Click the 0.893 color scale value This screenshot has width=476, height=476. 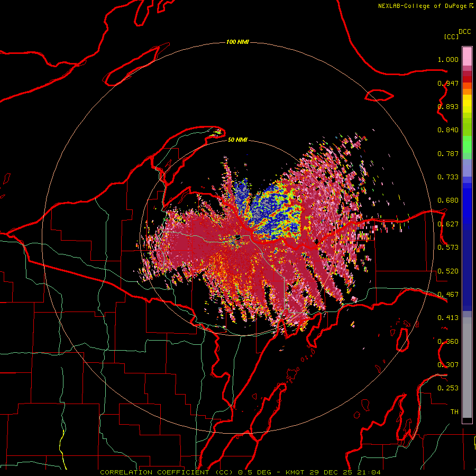(448, 106)
